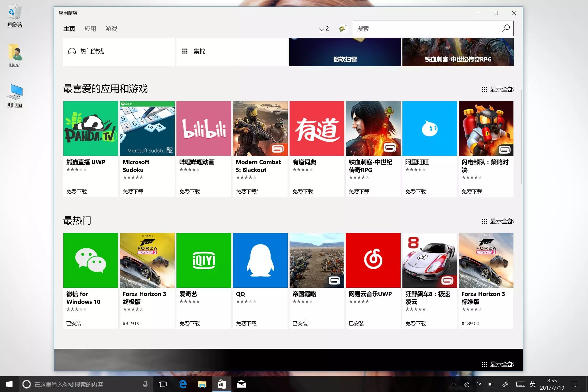
Task: Open the 微软扫雷 featured banner
Action: [345, 52]
